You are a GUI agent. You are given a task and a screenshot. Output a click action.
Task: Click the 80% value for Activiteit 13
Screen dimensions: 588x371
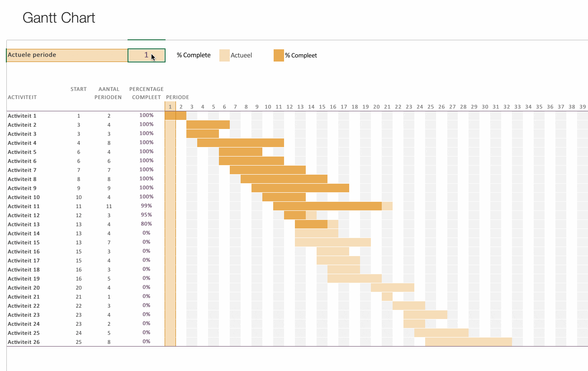click(145, 224)
